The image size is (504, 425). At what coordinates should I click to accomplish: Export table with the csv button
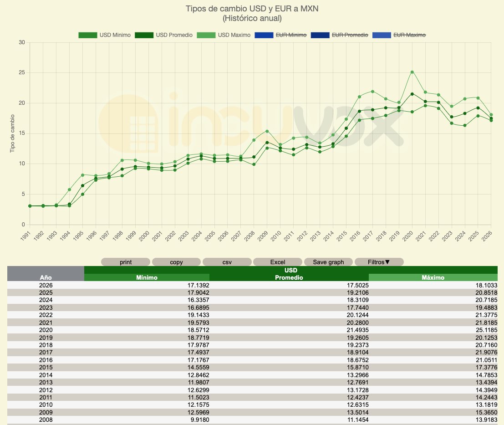pos(227,262)
